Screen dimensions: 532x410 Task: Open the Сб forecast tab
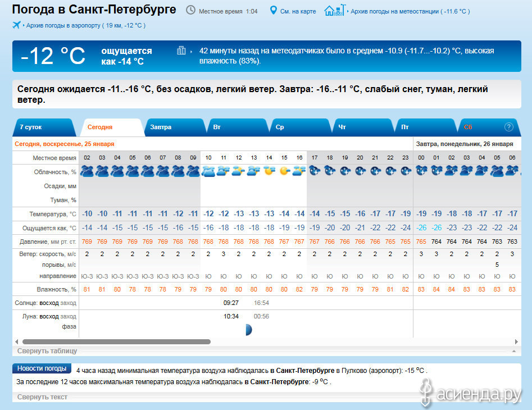468,127
